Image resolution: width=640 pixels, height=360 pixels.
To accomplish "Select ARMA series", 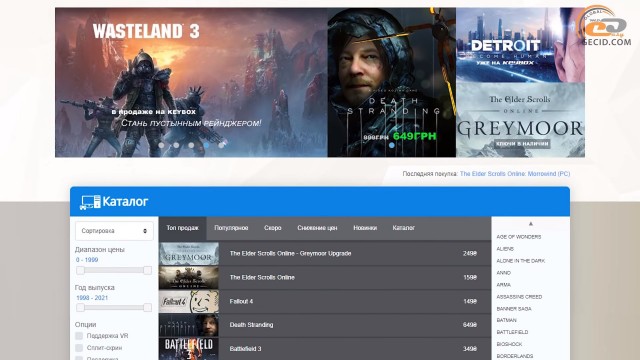I will point(503,284).
